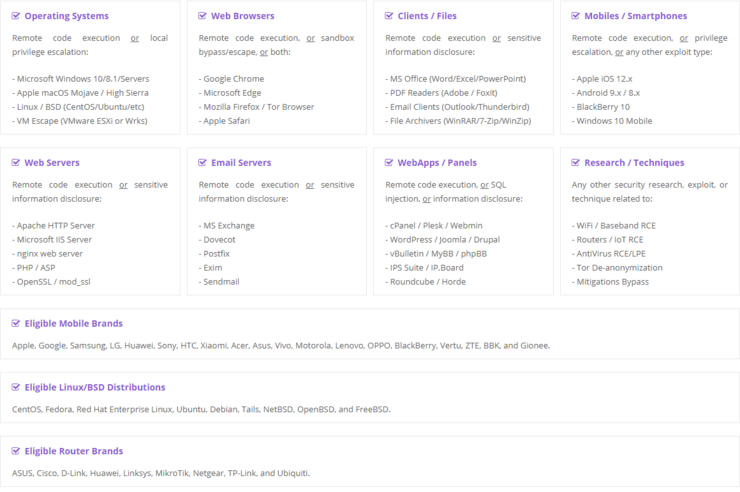The height and width of the screenshot is (492, 740).
Task: Click the Google Chrome list entry
Action: pyautogui.click(x=233, y=78)
